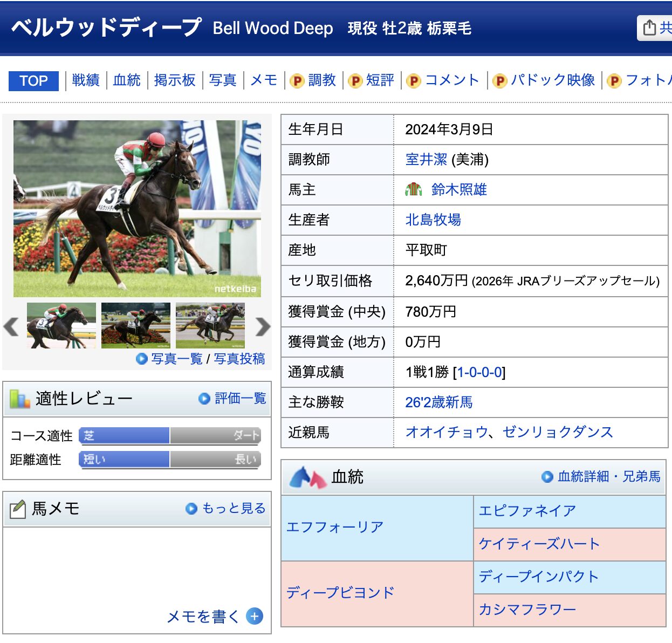Select the birth date 2024年3月9日
The width and height of the screenshot is (672, 643).
449,129
